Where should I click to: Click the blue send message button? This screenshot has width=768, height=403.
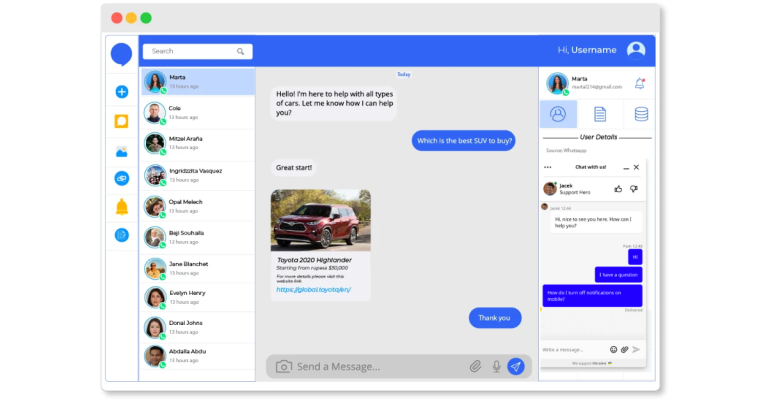coord(516,366)
